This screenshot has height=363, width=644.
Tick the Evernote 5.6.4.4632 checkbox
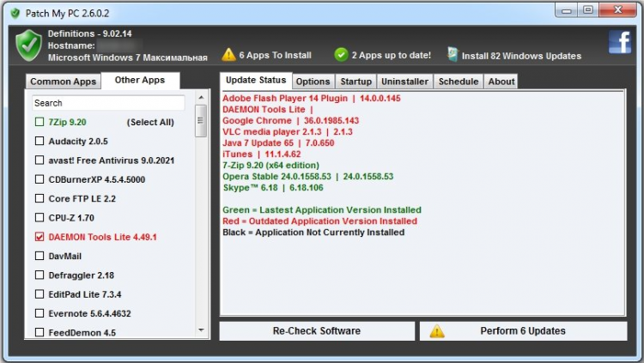39,313
